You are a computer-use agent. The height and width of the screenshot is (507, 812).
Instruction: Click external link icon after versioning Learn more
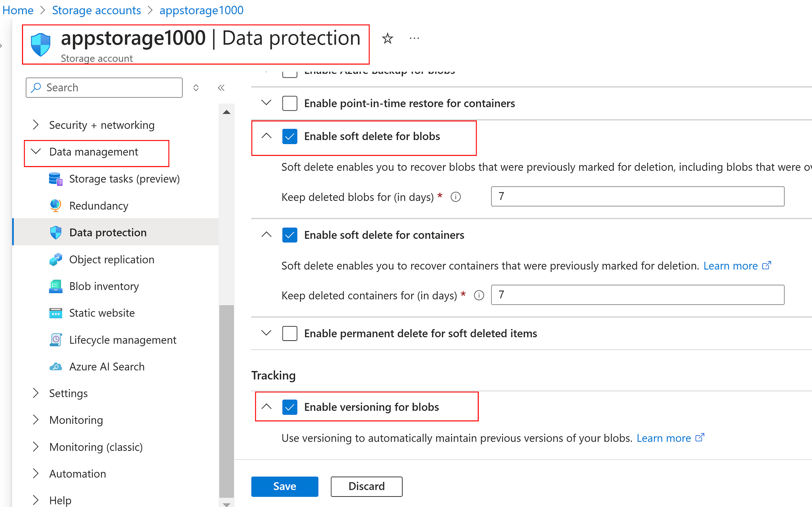coord(700,438)
